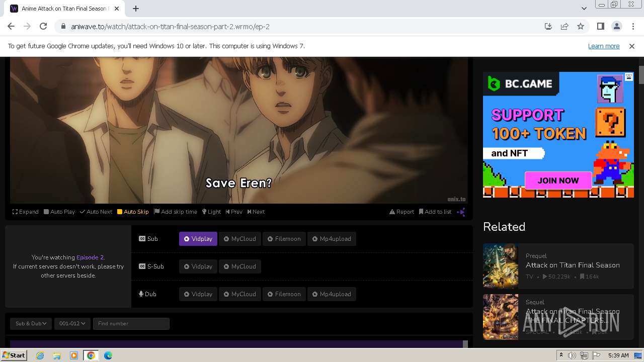Click the taskbar clock showing 5:39 AM
Image resolution: width=644 pixels, height=362 pixels.
coord(618,355)
